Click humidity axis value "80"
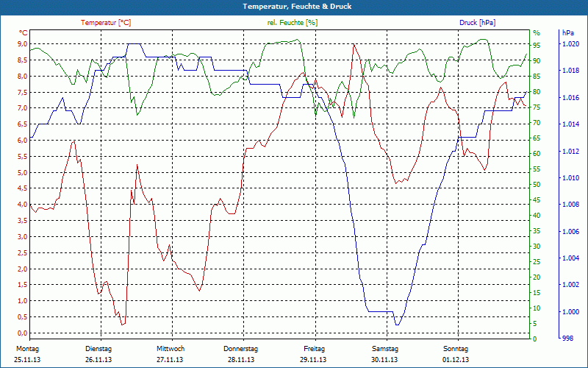Screen dimensions: 588x368 pyautogui.click(x=537, y=91)
